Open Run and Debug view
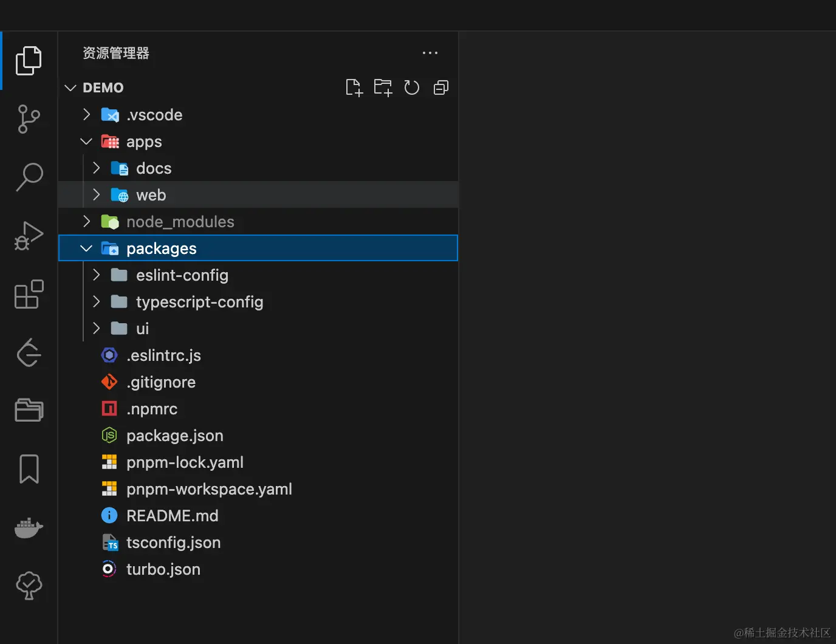This screenshot has width=836, height=644. point(29,236)
